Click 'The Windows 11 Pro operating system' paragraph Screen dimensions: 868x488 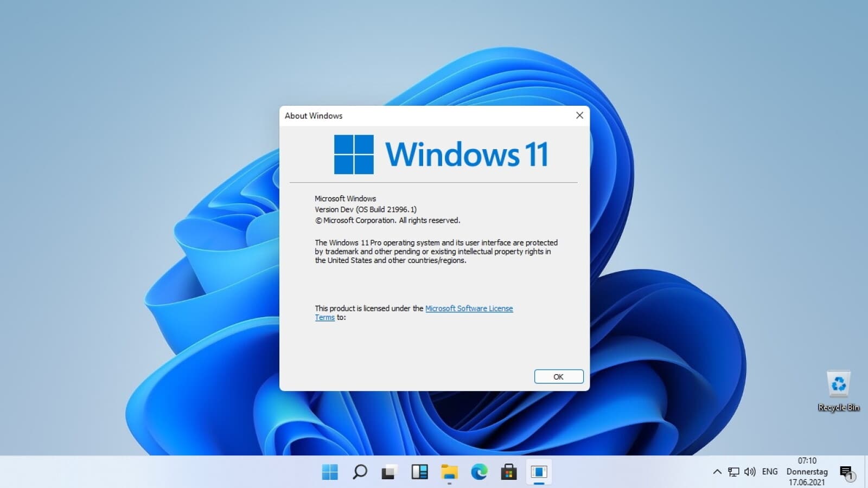436,252
